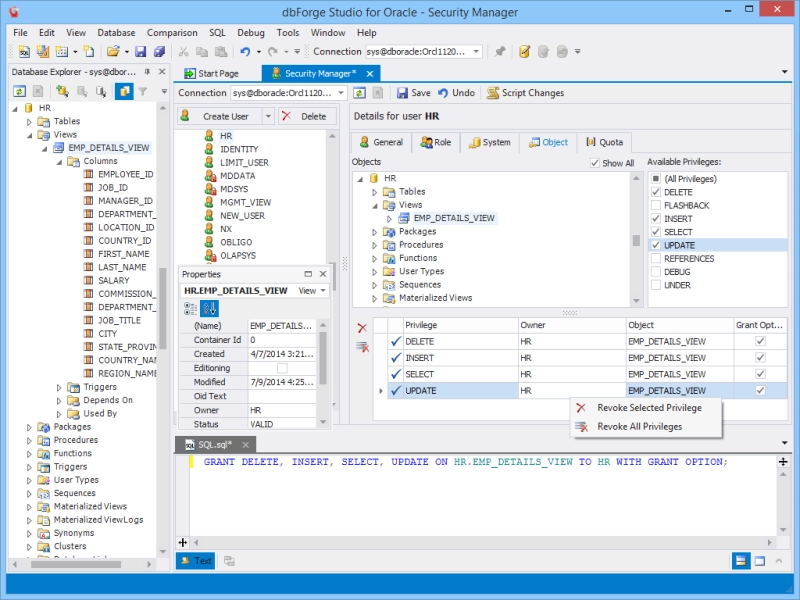Screen dimensions: 800x600
Task: Click the Text view button at bottom
Action: pyautogui.click(x=196, y=561)
